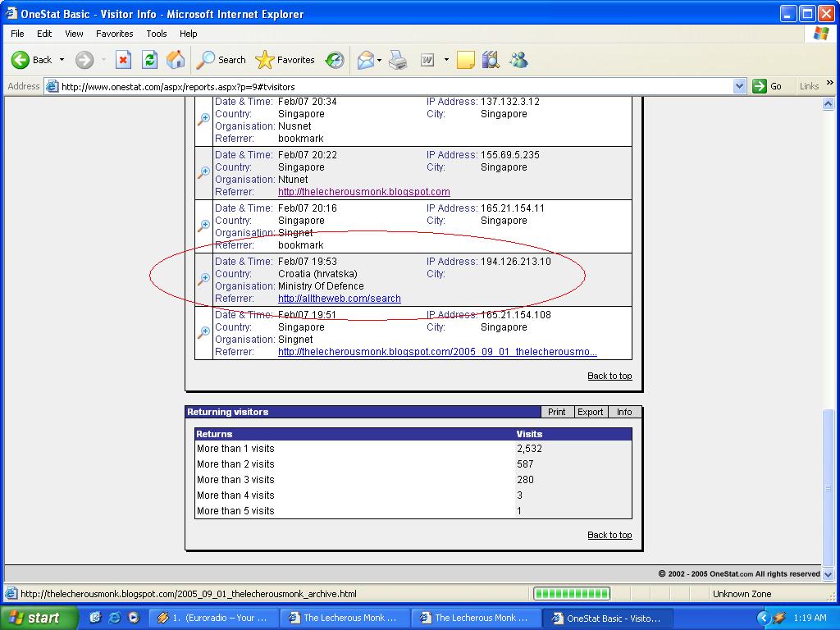Click the page loading progress bar

tap(572, 594)
